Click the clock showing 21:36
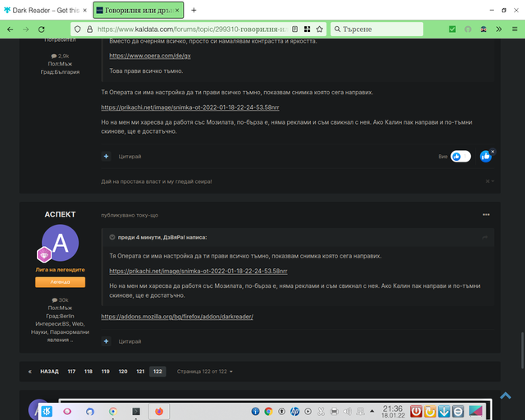Screen dimensions: 525x420 click(393, 411)
